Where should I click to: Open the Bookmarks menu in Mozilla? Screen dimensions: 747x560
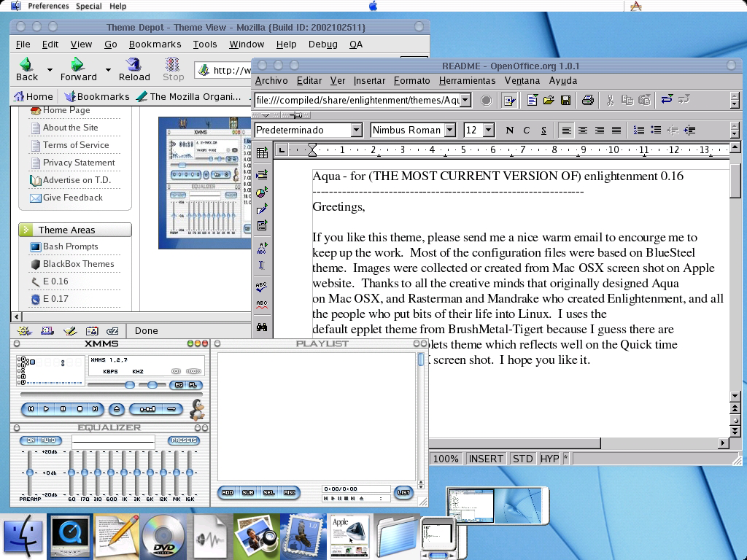click(x=155, y=44)
